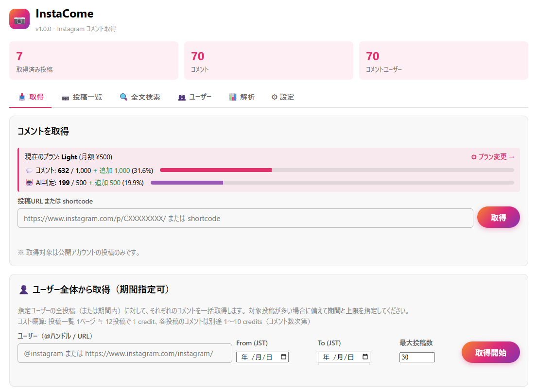
Task: Click the 取得開始 button
Action: pos(490,352)
